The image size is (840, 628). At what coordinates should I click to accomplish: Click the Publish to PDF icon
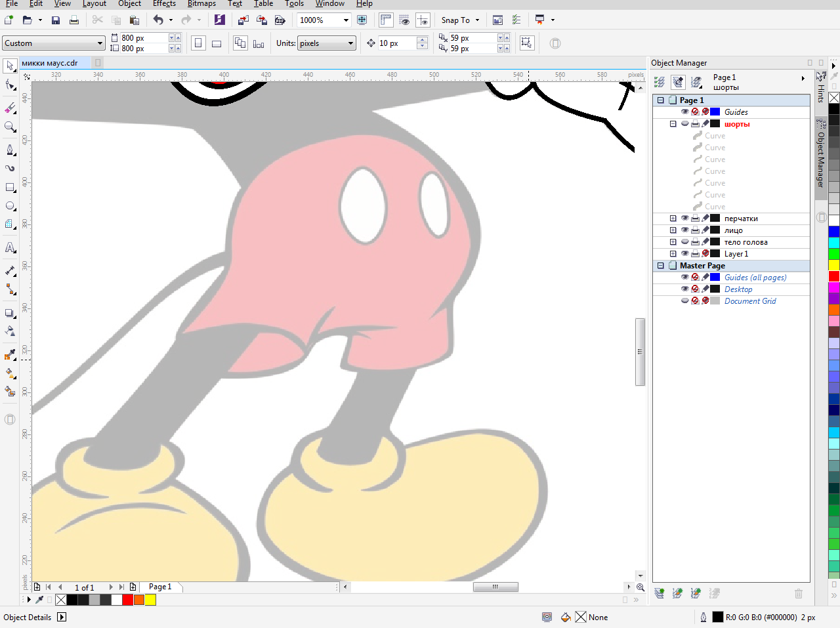click(x=280, y=20)
